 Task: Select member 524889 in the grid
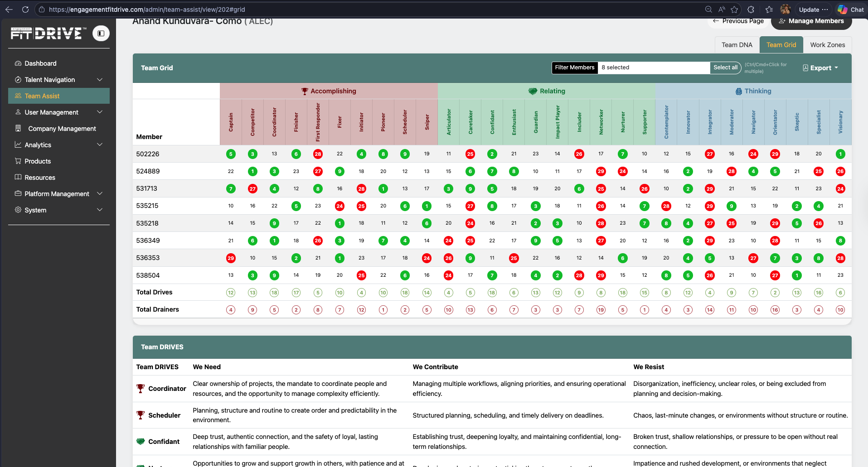click(x=148, y=171)
